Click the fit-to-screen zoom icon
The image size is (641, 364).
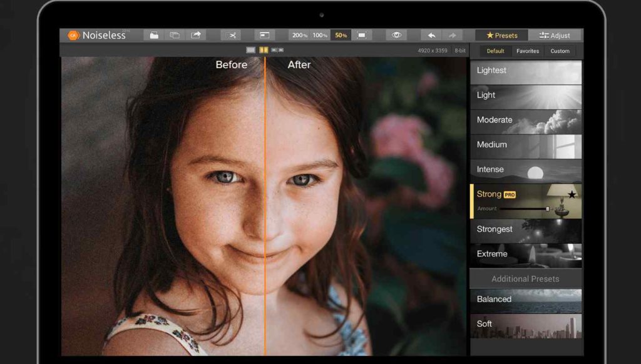click(361, 35)
